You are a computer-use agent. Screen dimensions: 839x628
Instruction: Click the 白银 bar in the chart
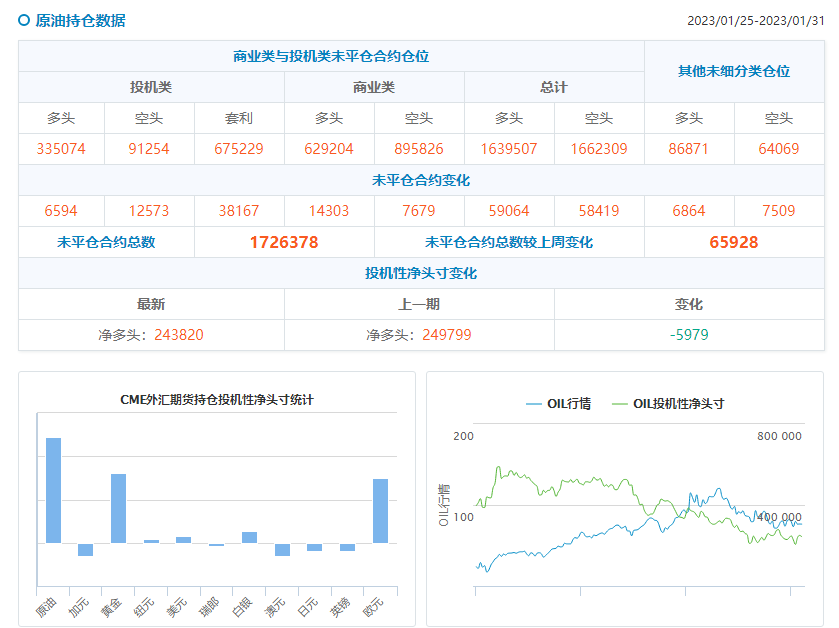(x=249, y=537)
